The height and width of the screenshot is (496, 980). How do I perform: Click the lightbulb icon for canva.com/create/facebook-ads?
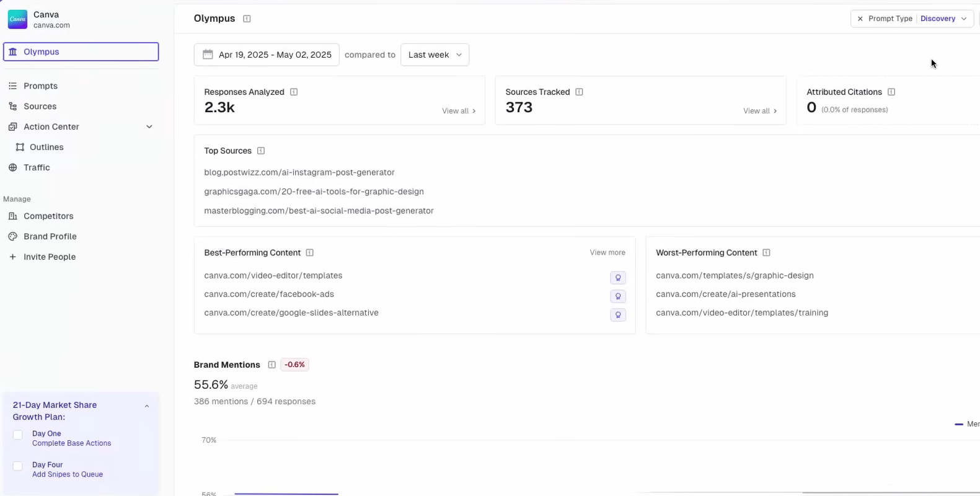tap(617, 296)
